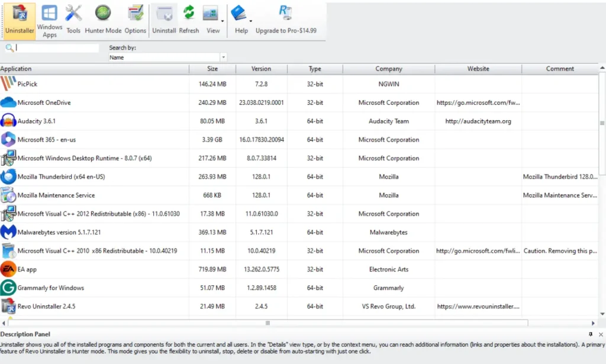Click the http://audacityteam.org website cell

(478, 121)
